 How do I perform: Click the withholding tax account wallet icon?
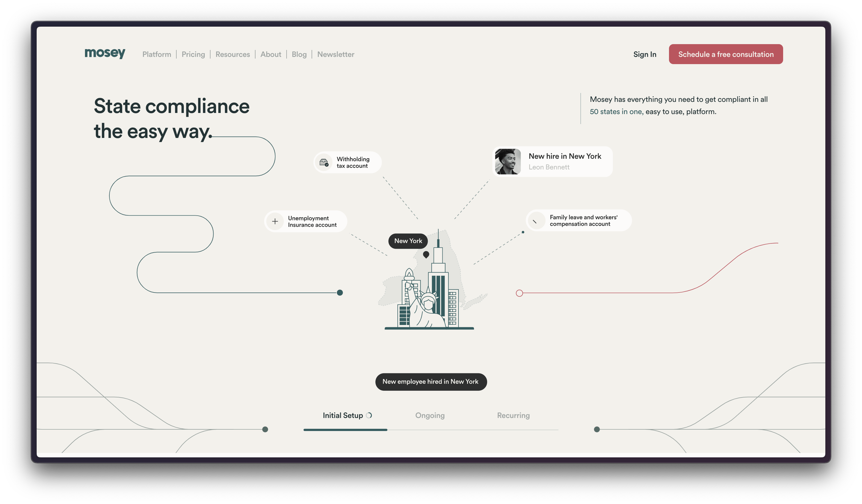(x=324, y=162)
